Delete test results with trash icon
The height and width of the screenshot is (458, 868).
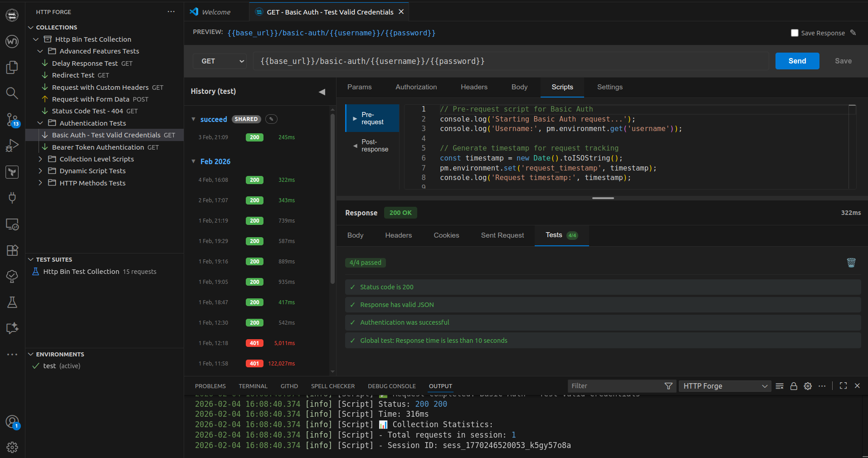[x=851, y=263]
